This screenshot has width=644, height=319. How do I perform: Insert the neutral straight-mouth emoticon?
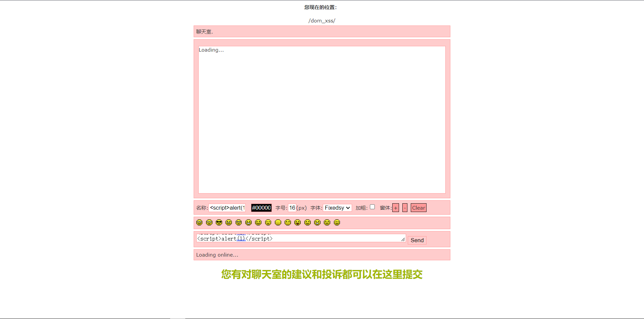click(307, 222)
